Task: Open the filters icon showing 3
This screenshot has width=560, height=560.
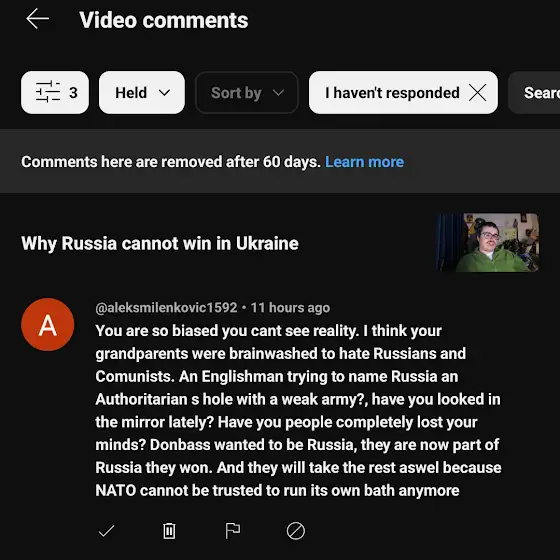Action: pos(55,92)
